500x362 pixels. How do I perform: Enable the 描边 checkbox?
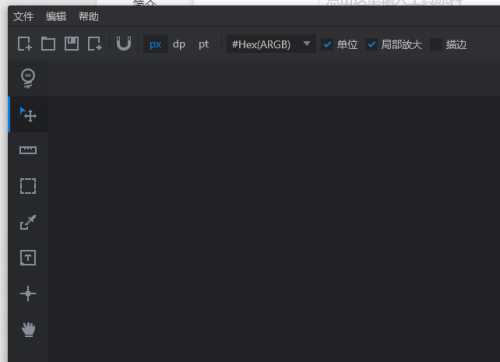436,44
